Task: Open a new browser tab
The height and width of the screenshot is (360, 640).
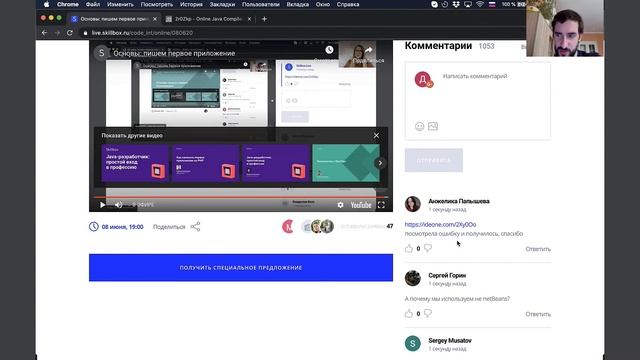Action: click(264, 19)
